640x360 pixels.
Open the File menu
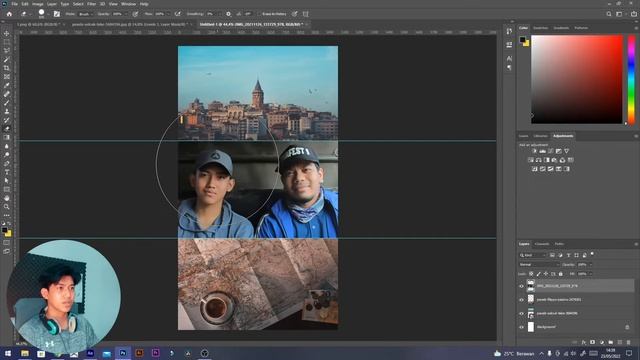point(14,4)
